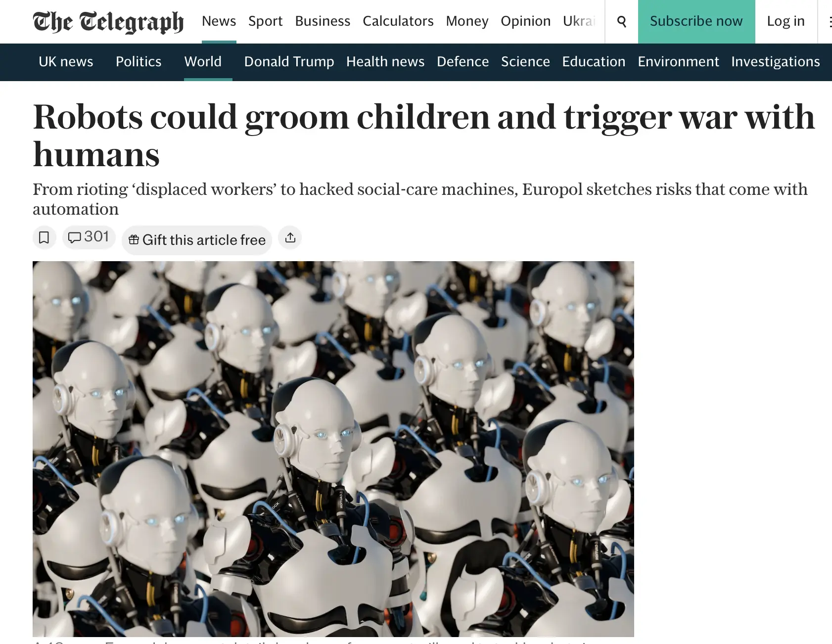
Task: Open the Donald Trump subsection
Action: [x=289, y=62]
